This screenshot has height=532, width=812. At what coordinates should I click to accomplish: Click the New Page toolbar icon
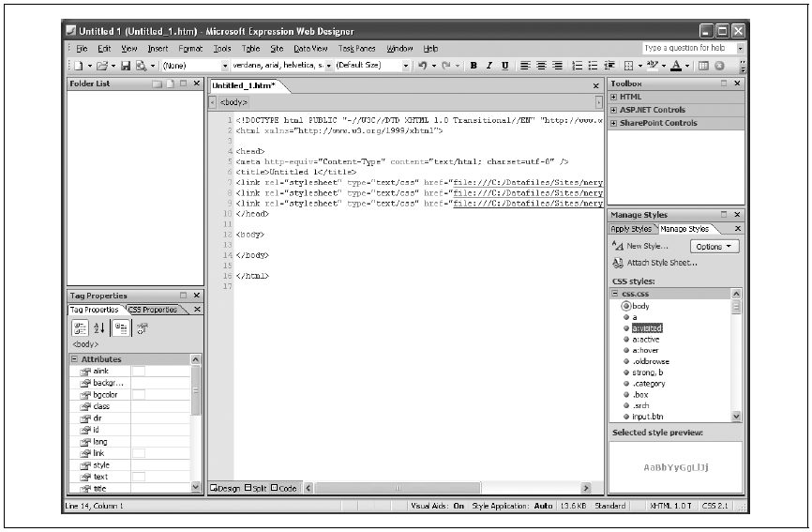[x=78, y=66]
